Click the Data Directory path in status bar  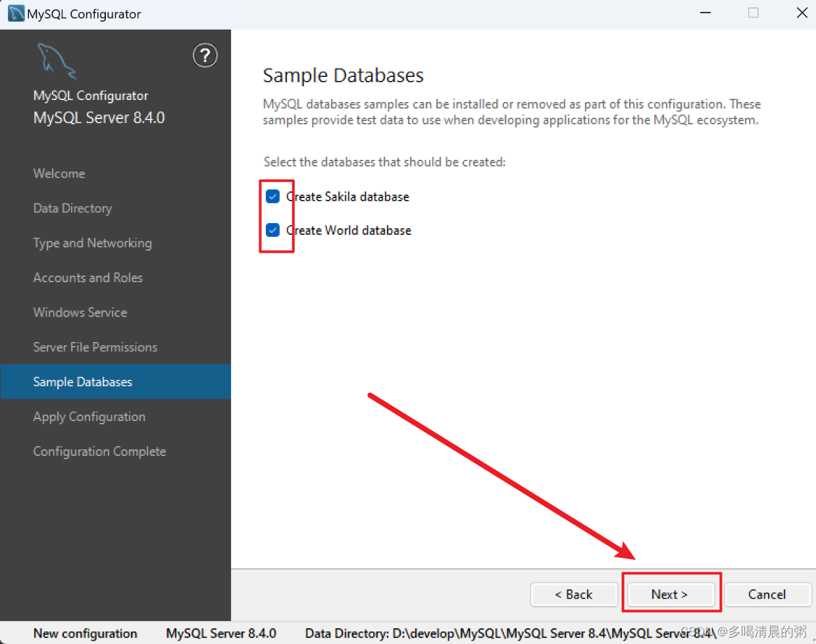tap(510, 633)
